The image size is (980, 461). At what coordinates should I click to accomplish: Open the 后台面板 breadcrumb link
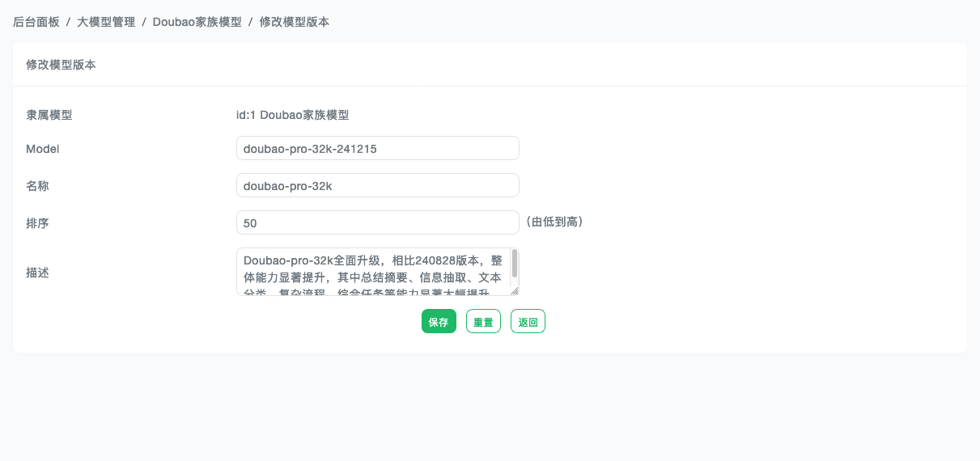click(36, 22)
